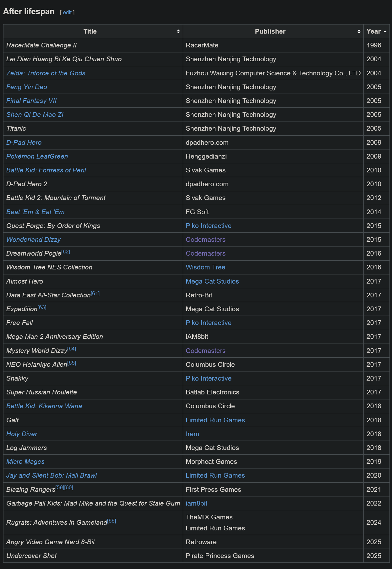Select First Press Games publisher cell
This screenshot has height=569, width=392.
coord(273,490)
